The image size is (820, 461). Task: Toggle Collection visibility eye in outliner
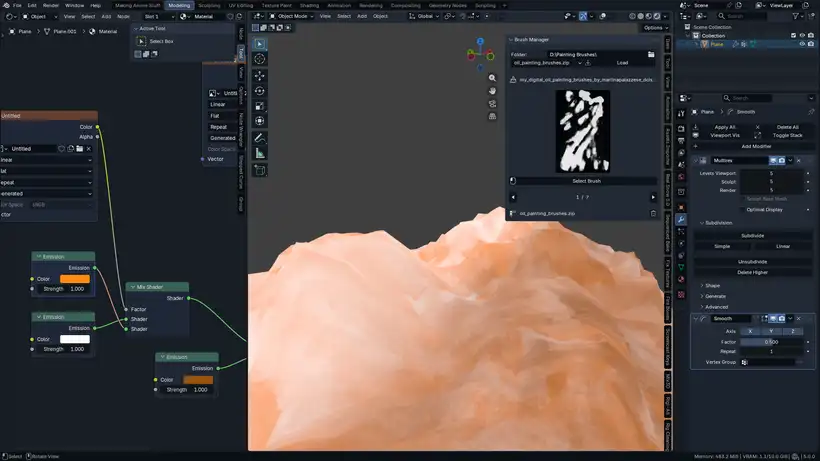801,35
